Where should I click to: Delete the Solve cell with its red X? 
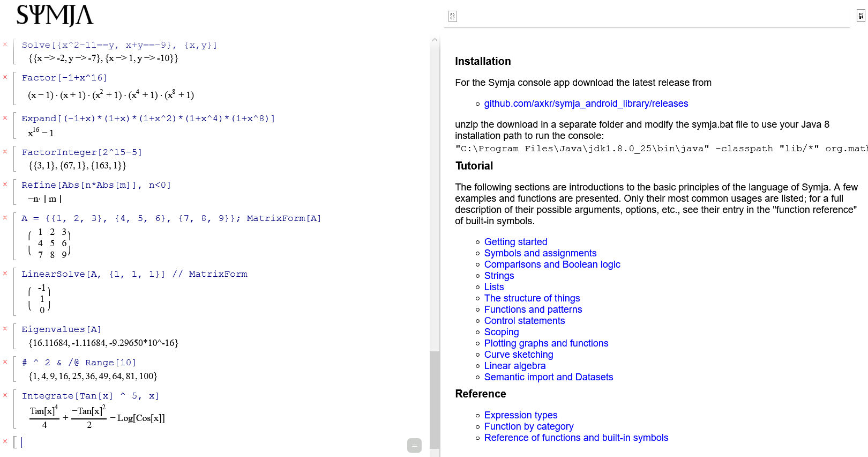click(x=5, y=45)
